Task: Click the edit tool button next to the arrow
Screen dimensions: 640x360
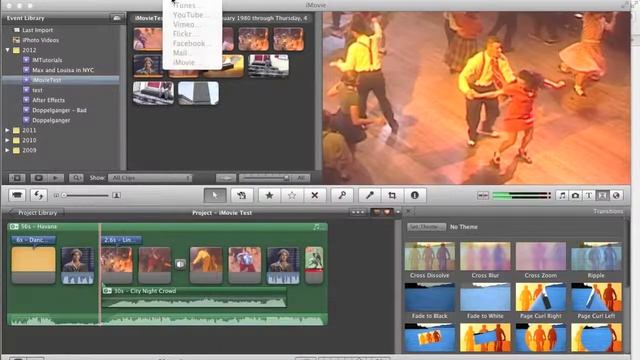Action: pos(242,196)
